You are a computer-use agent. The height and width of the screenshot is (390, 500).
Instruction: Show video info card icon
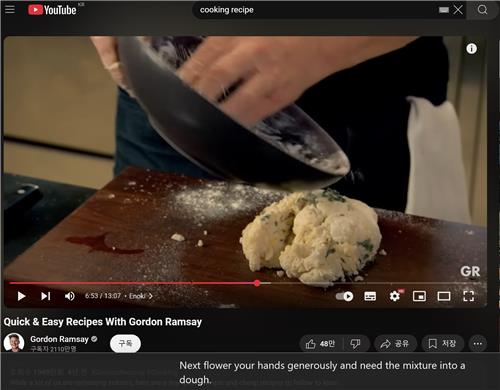[471, 49]
